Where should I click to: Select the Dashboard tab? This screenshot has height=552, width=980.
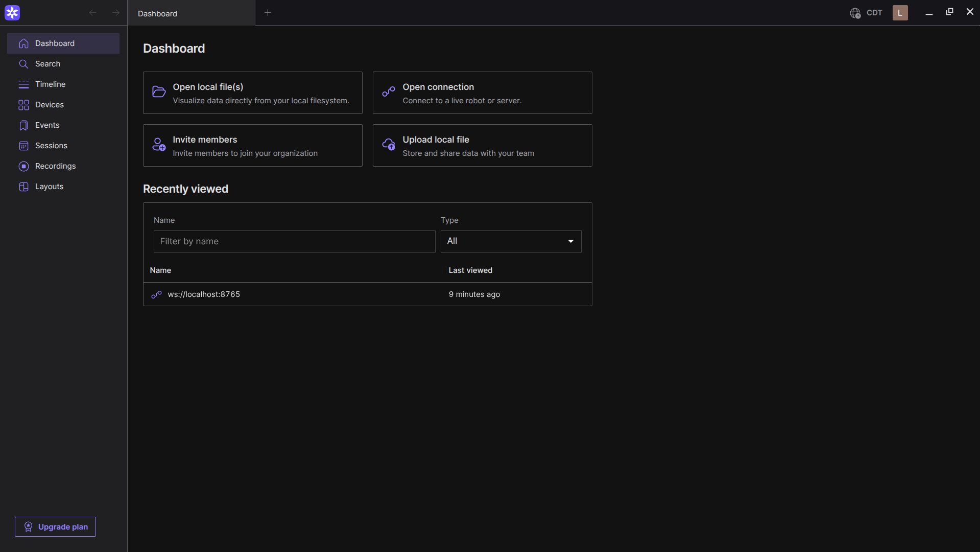191,13
